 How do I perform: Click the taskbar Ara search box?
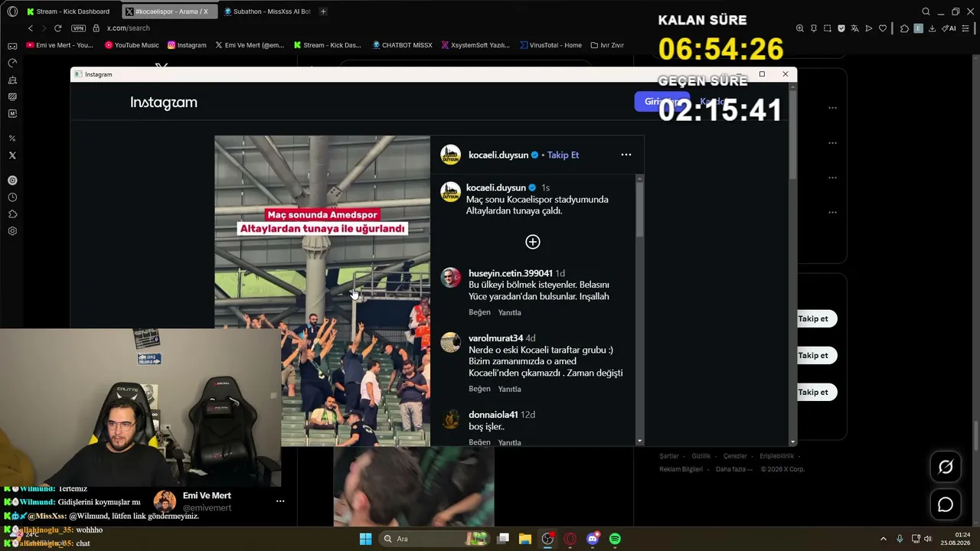tap(434, 539)
